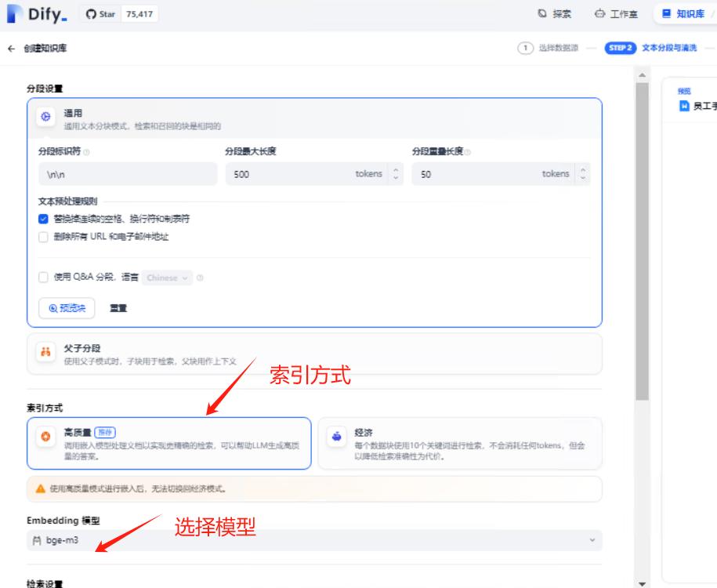Expand the Embedding 模型 bge-m3 dropdown
The image size is (717, 588).
tap(313, 540)
